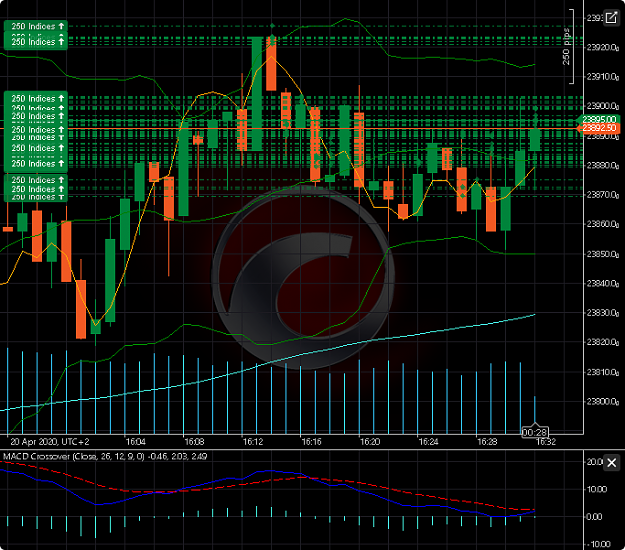Click the green 23895.00 price tag
This screenshot has width=625, height=550.
[599, 119]
